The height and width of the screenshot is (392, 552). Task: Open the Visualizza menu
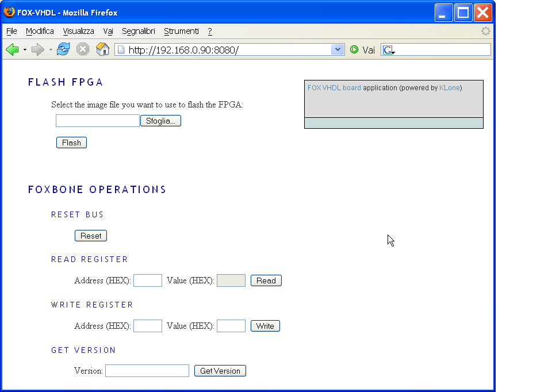tap(79, 31)
